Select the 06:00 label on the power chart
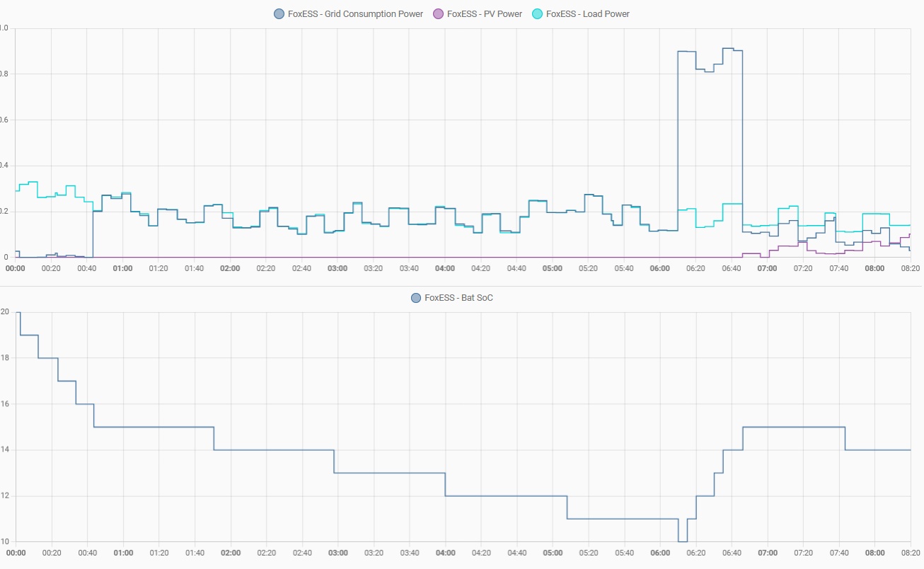This screenshot has width=924, height=569. [660, 268]
